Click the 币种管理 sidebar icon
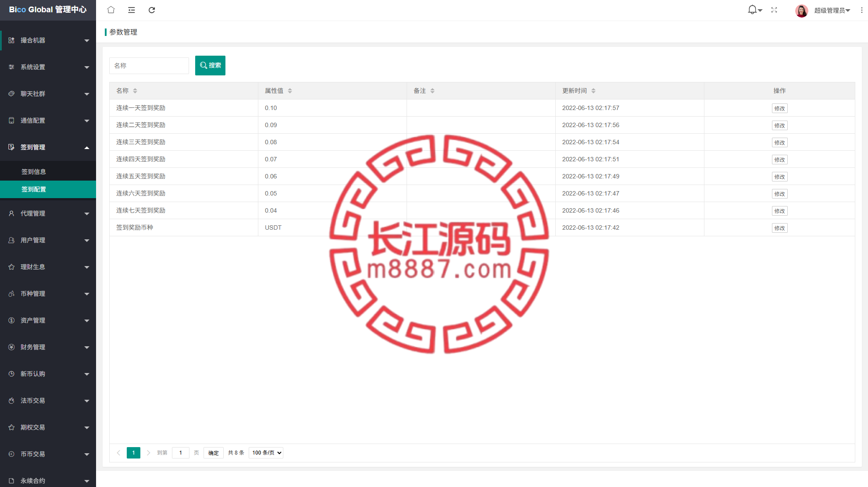868x487 pixels. pyautogui.click(x=11, y=294)
